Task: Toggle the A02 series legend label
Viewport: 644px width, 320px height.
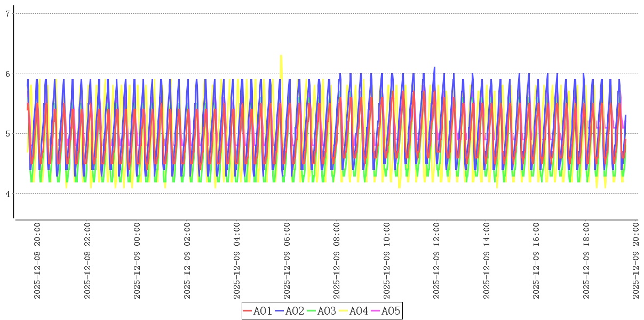Action: point(295,311)
